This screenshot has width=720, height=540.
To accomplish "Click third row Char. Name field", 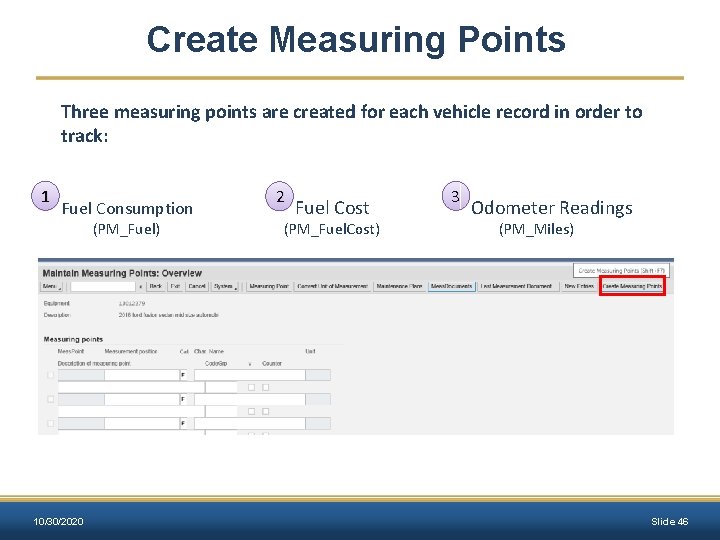I will pyautogui.click(x=250, y=423).
